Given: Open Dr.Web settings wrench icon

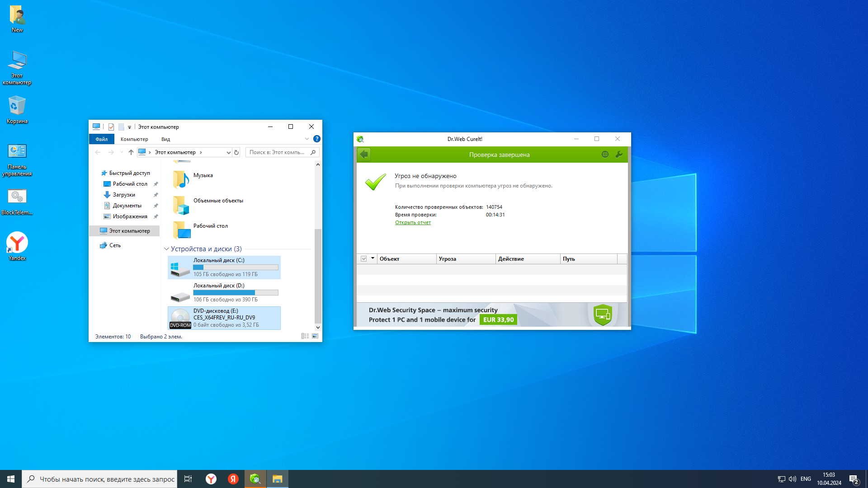Looking at the screenshot, I should (619, 155).
